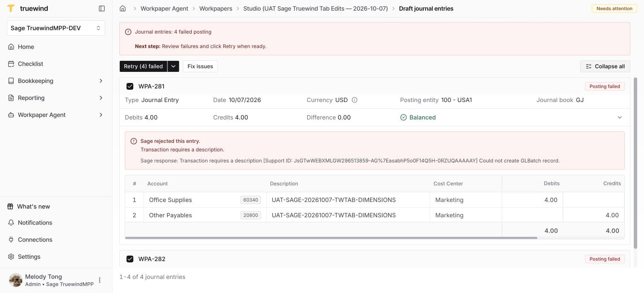Open the user menu three-dot icon
Screen dimensions: 644x293
(x=100, y=280)
